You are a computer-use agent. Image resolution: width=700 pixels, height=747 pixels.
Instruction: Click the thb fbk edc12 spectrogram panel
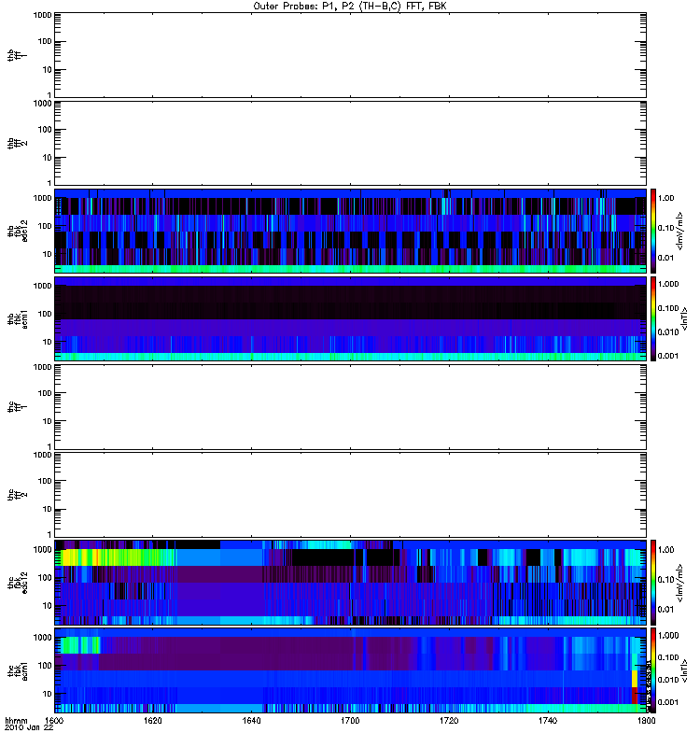350,231
